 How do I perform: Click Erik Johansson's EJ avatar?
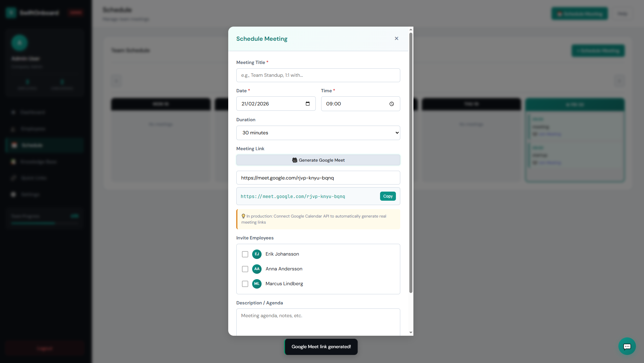[257, 254]
